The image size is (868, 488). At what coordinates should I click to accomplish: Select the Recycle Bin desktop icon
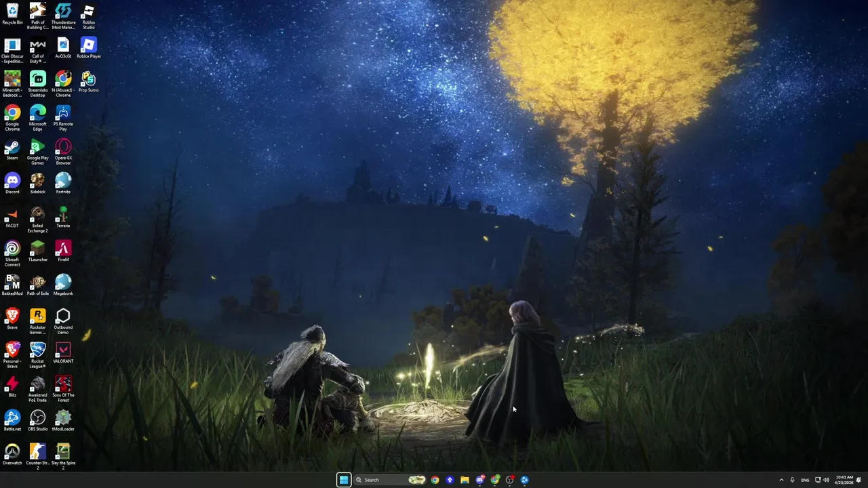point(12,15)
